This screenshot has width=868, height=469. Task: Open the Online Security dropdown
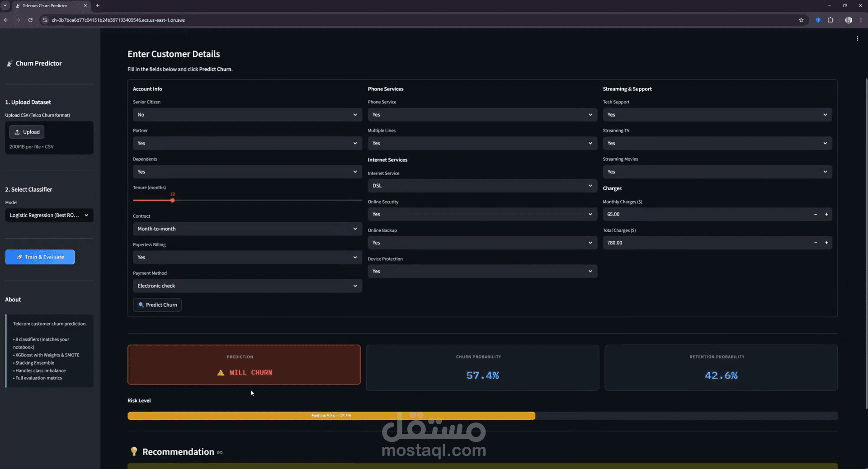coord(482,214)
